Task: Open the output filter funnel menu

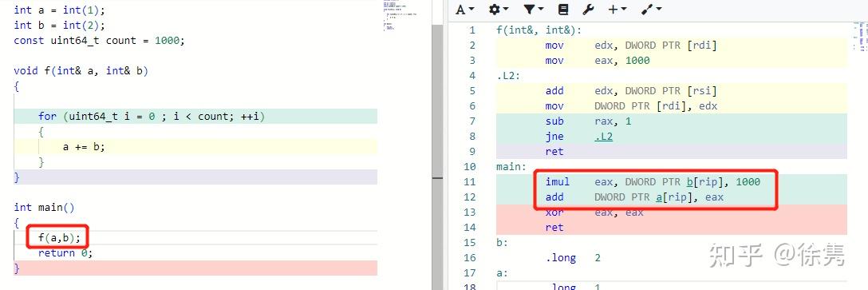Action: point(534,9)
